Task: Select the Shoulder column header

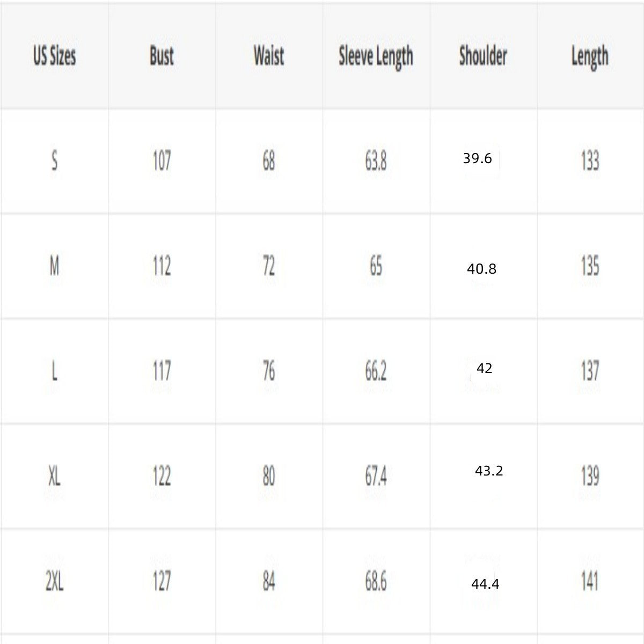Action: tap(483, 56)
